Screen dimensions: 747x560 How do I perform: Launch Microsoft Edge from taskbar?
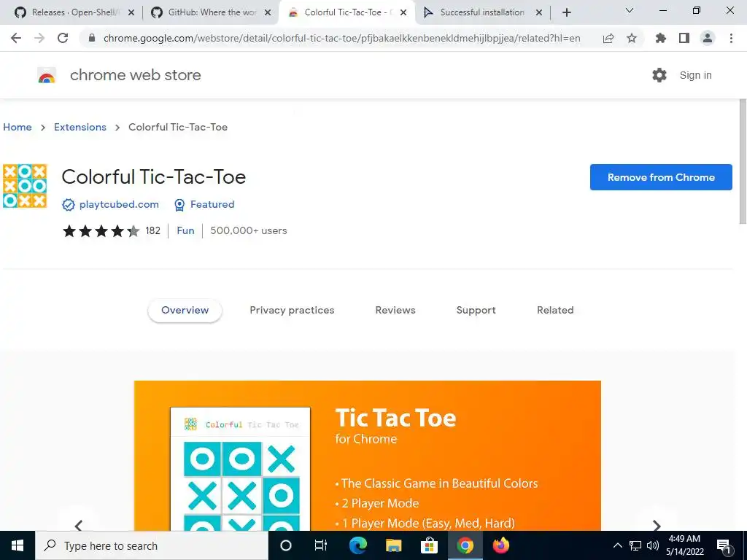[x=357, y=545]
